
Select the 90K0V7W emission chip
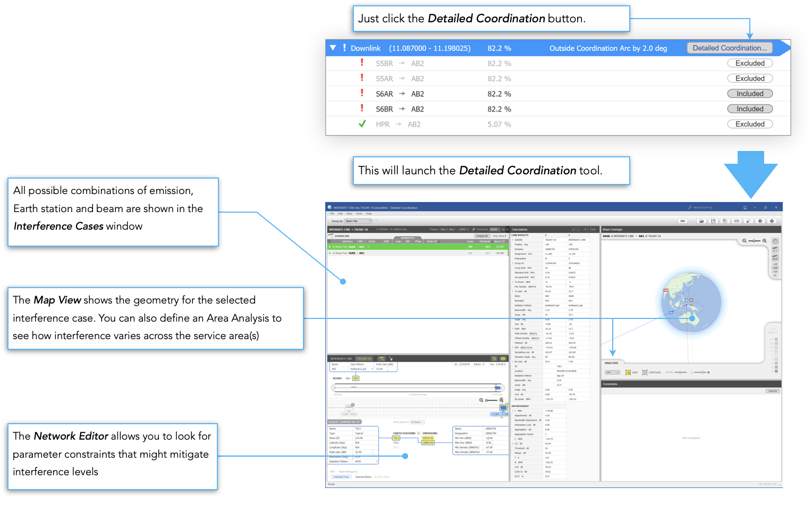[x=428, y=438]
